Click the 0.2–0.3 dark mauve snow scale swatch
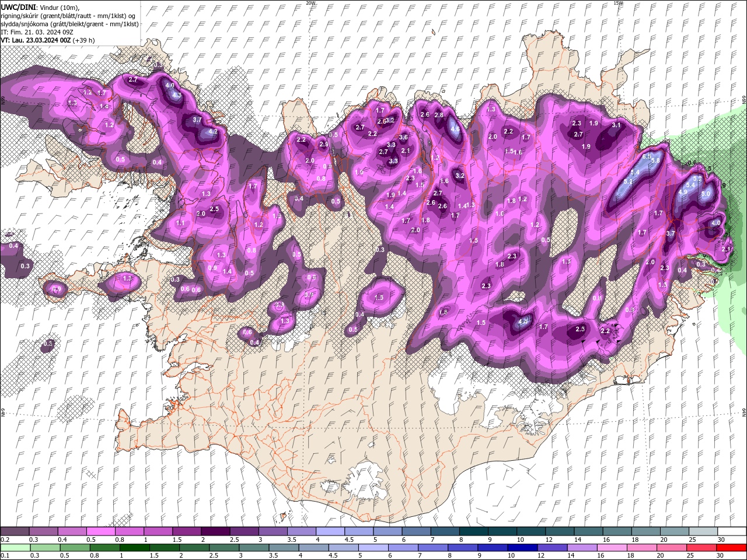The image size is (747, 560). point(15,531)
